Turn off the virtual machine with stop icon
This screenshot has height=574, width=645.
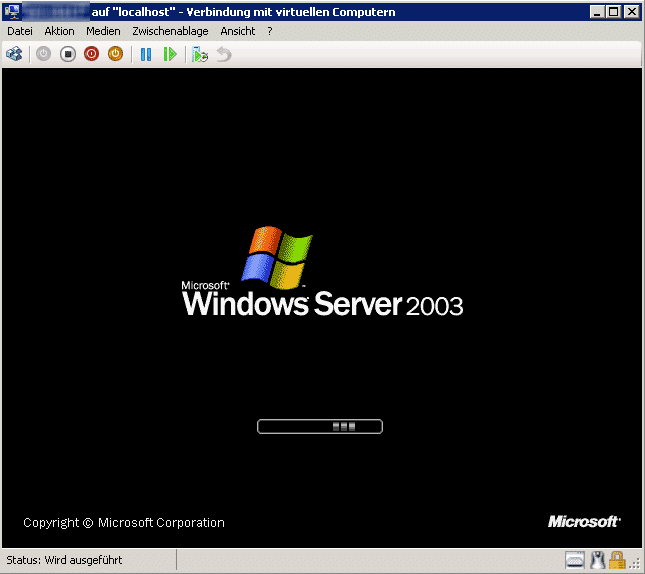point(67,54)
